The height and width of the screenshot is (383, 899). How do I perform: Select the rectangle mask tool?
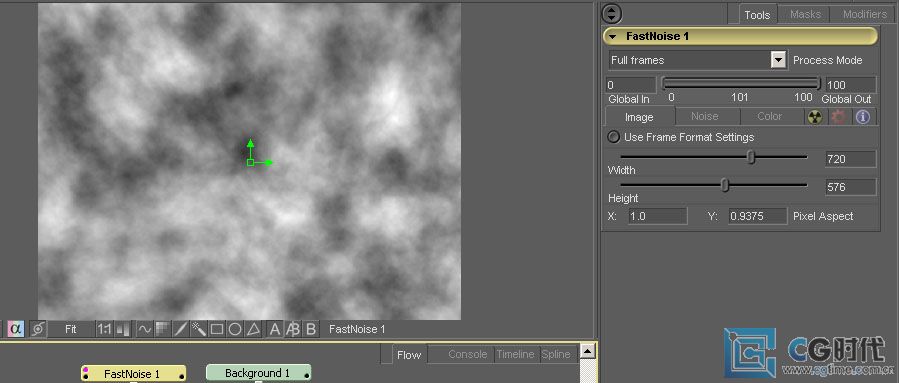(x=217, y=329)
